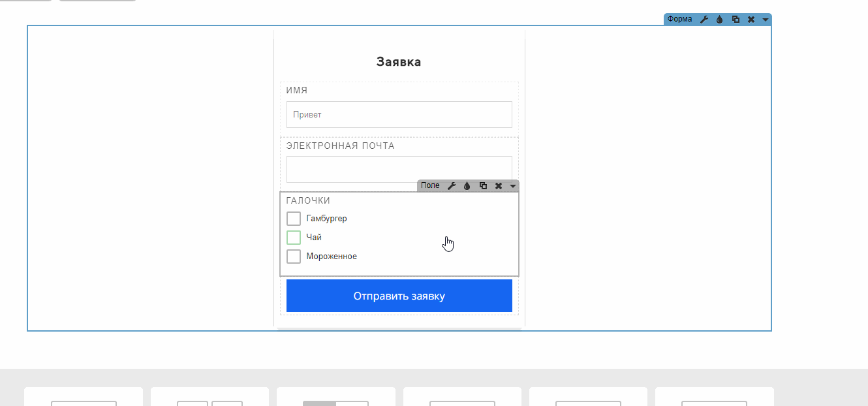The height and width of the screenshot is (406, 868).
Task: Check the Мороженное checkbox
Action: (294, 257)
